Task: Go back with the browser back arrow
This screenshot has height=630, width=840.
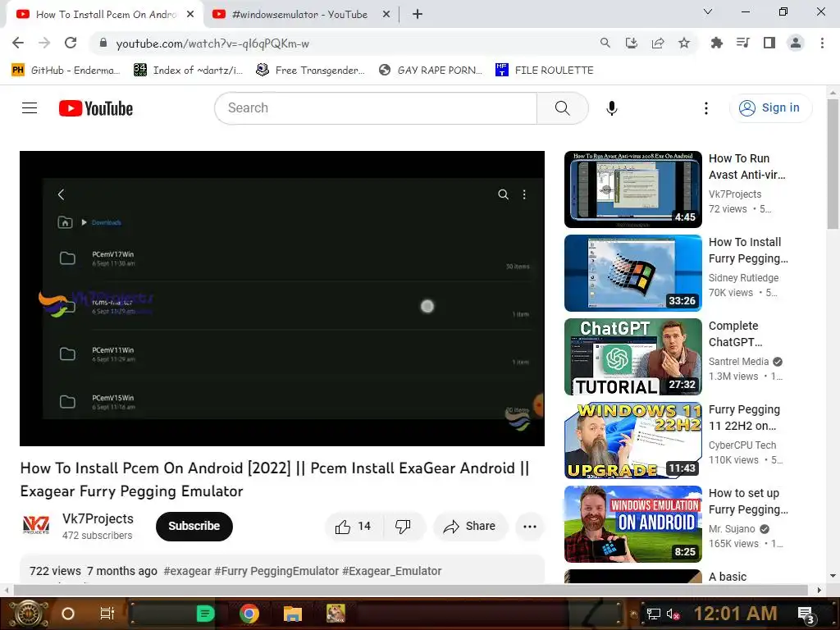Action: coord(18,43)
